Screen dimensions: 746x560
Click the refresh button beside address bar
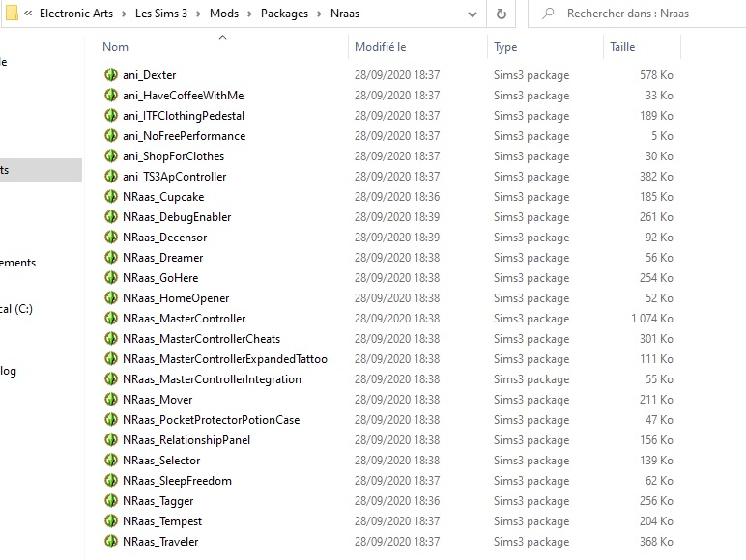[501, 14]
